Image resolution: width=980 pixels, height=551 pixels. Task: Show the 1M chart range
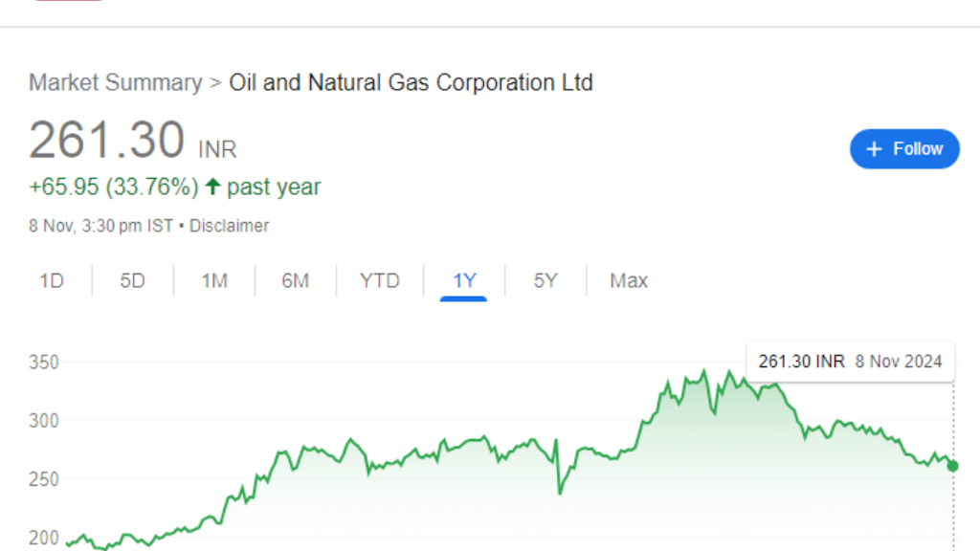[x=214, y=280]
